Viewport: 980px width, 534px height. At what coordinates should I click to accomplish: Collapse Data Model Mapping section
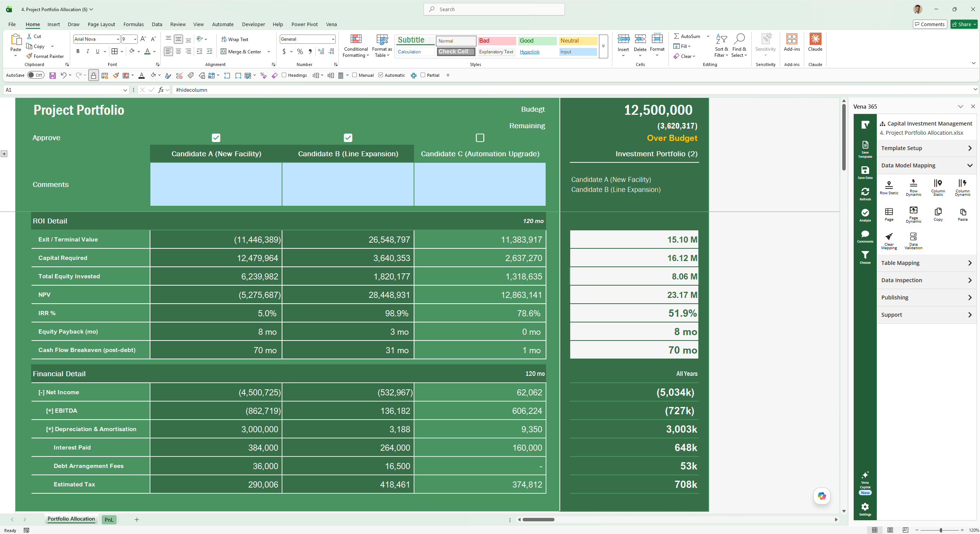click(926, 165)
